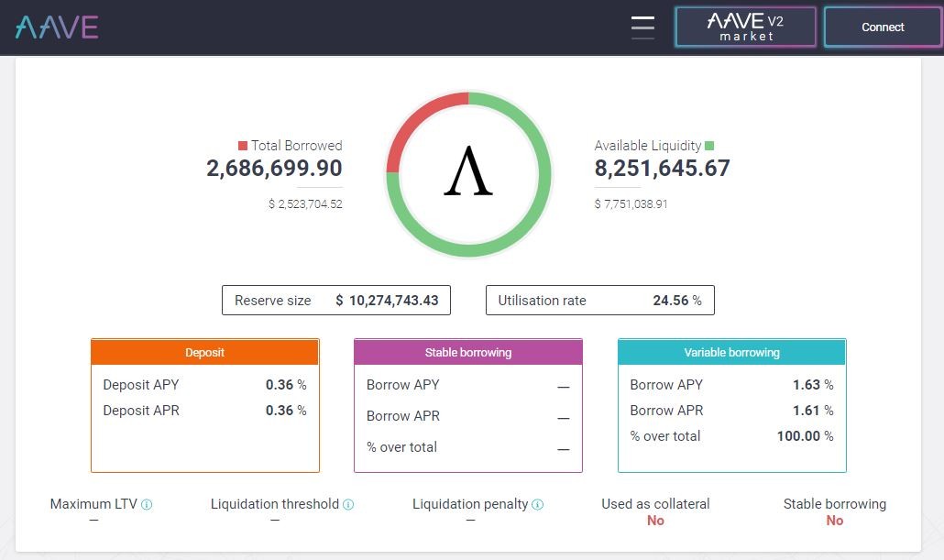Click the red Total Borrowed legend square
Viewport: 944px width, 560px height.
tap(243, 146)
